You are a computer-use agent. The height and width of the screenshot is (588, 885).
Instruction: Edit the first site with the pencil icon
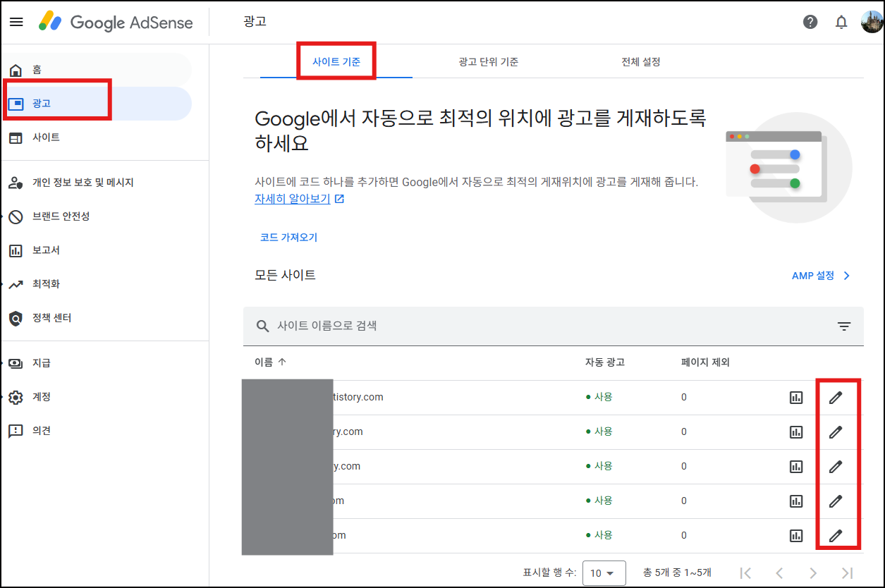[x=837, y=397]
